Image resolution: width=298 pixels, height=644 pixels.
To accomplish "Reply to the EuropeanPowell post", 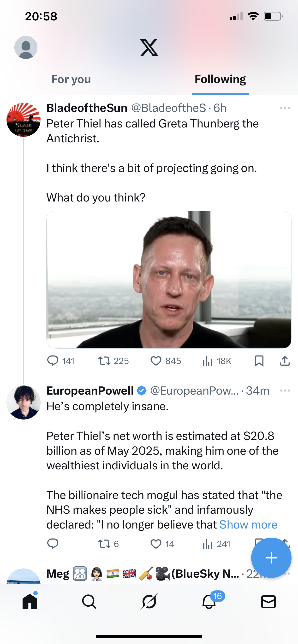I will [x=53, y=544].
